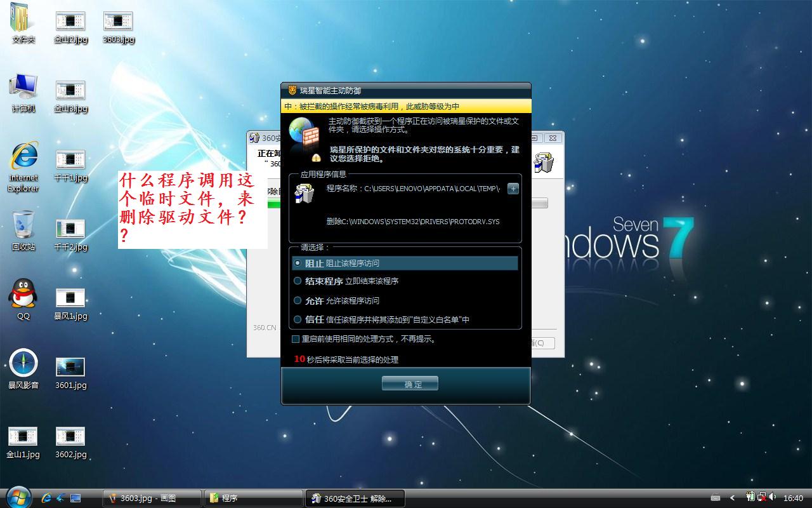The image size is (812, 508).
Task: Click the program icon under 应用程序信息
Action: click(304, 193)
